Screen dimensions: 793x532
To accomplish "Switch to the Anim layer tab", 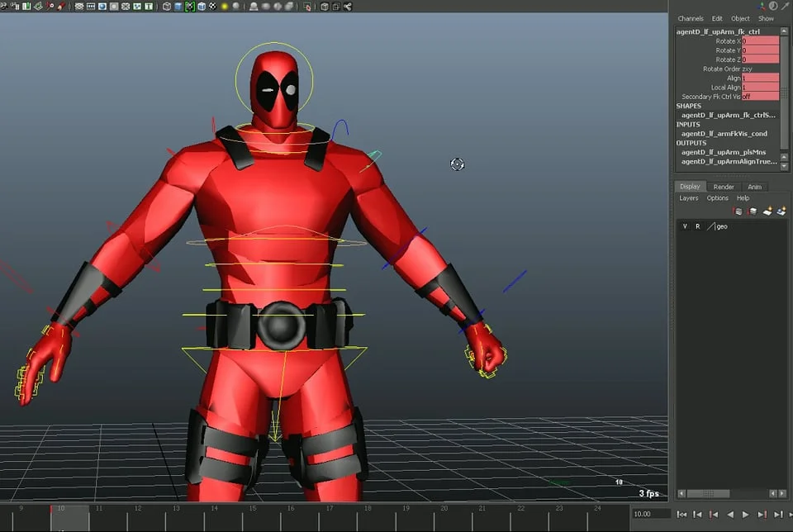I will click(x=754, y=187).
